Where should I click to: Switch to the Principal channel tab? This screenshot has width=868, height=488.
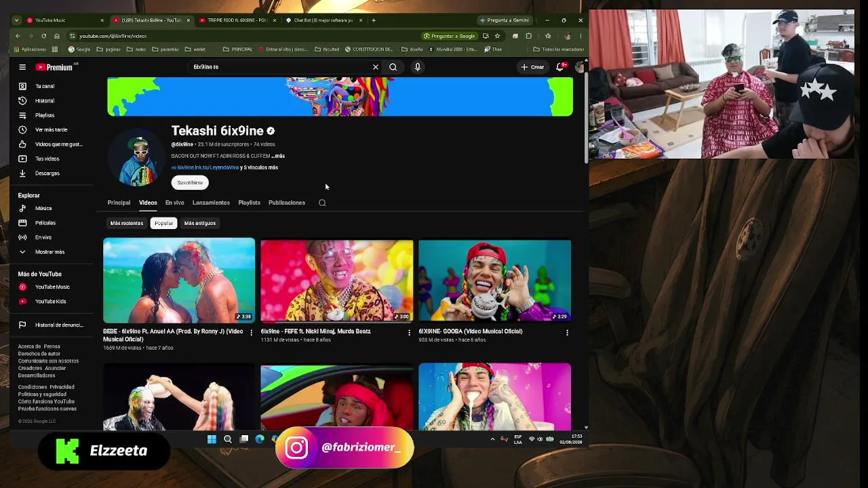(119, 203)
